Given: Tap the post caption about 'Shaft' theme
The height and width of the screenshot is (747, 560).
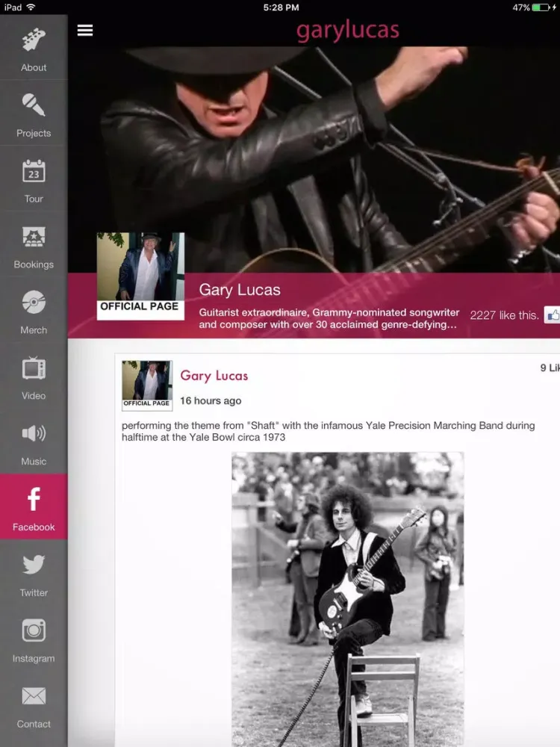Looking at the screenshot, I should point(328,431).
